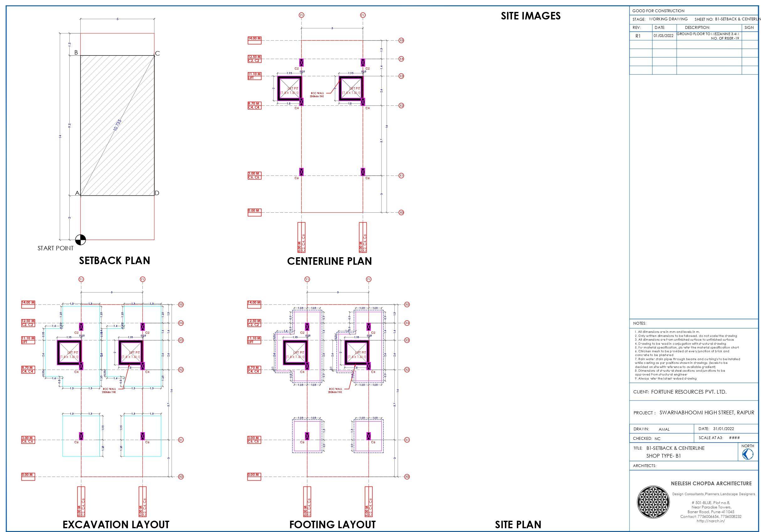
Task: Click the 14.00 M level tag in Centerline Plan
Action: coord(254,39)
